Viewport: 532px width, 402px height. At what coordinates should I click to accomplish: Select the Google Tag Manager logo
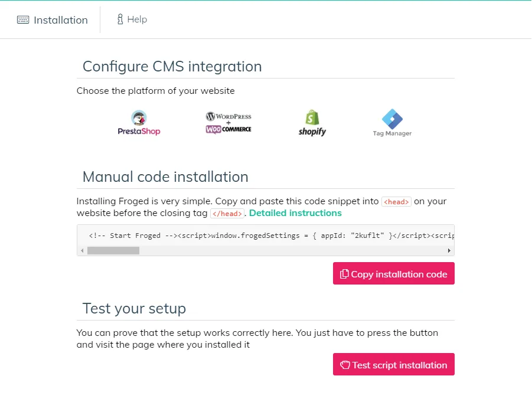pyautogui.click(x=392, y=123)
